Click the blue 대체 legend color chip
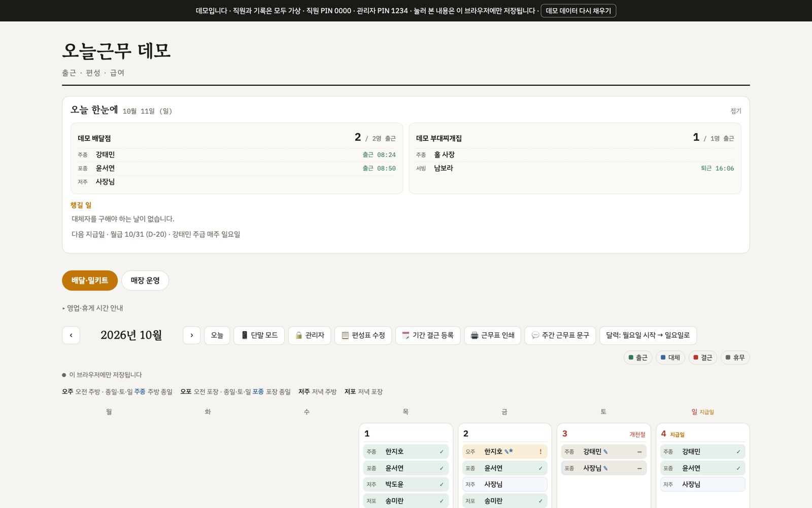 point(663,358)
